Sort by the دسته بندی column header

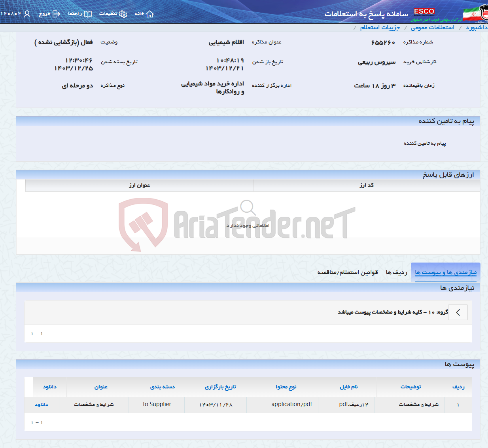[x=163, y=387]
